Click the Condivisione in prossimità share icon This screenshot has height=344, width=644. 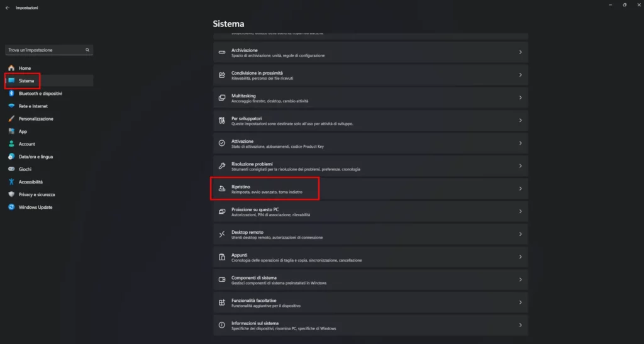[x=221, y=75]
